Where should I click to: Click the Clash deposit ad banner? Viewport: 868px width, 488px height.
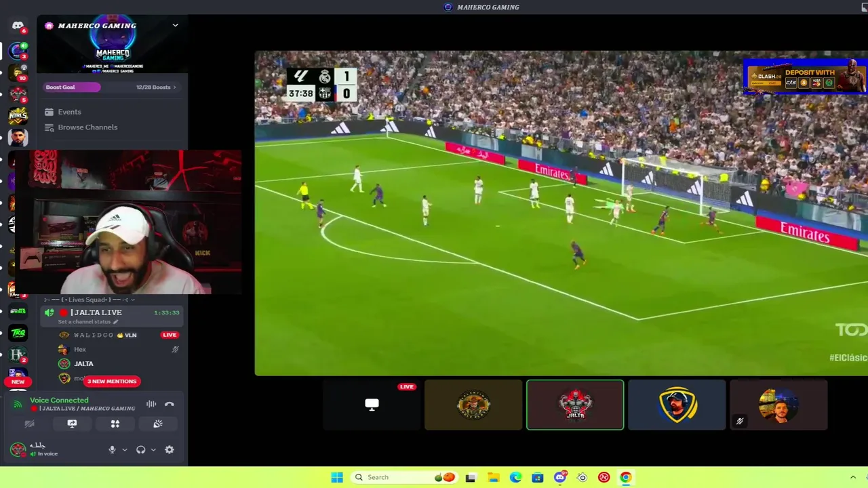click(x=805, y=77)
